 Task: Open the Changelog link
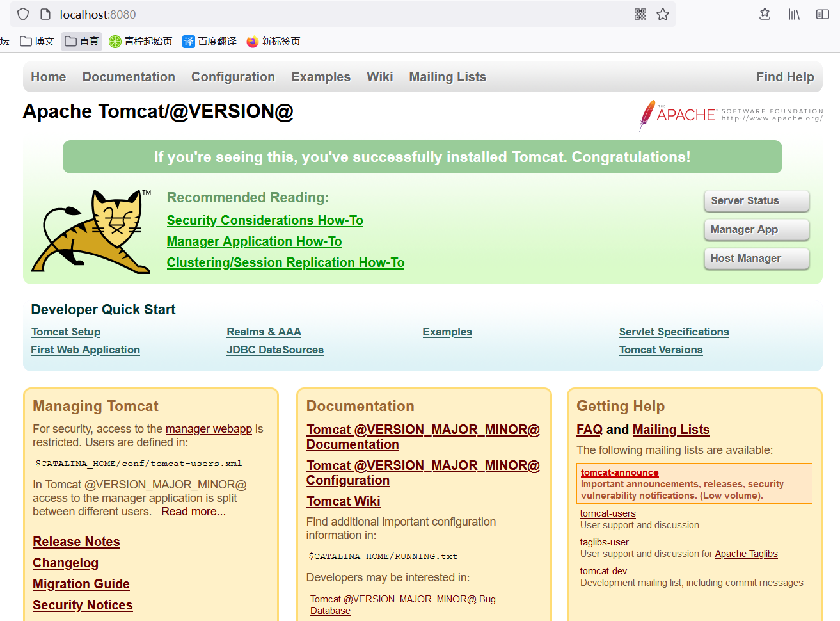tap(65, 563)
